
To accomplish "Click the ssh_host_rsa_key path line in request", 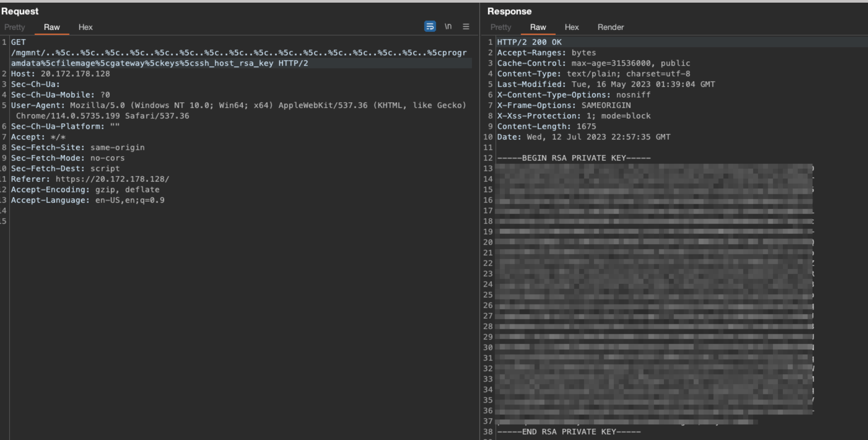I will pos(159,63).
